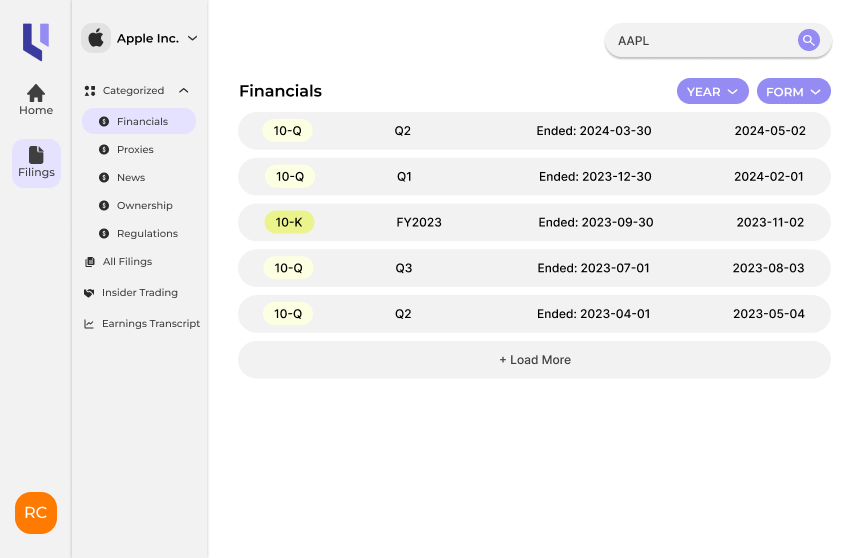The height and width of the screenshot is (558, 864).
Task: Click the FY2023 period label
Action: tap(419, 223)
